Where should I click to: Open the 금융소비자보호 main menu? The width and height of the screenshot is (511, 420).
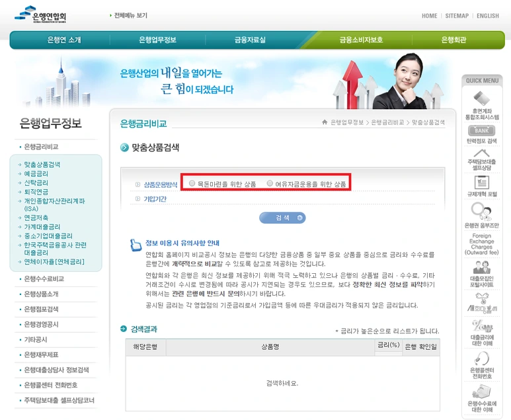click(361, 40)
